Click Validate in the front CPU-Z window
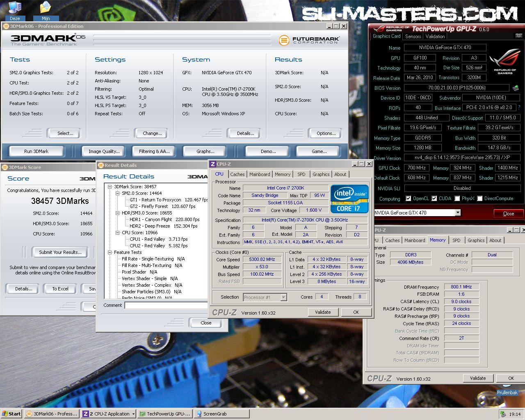 [323, 312]
